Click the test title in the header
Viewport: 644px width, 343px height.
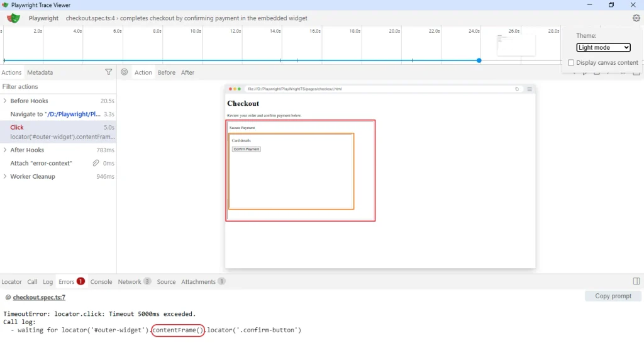click(x=186, y=18)
